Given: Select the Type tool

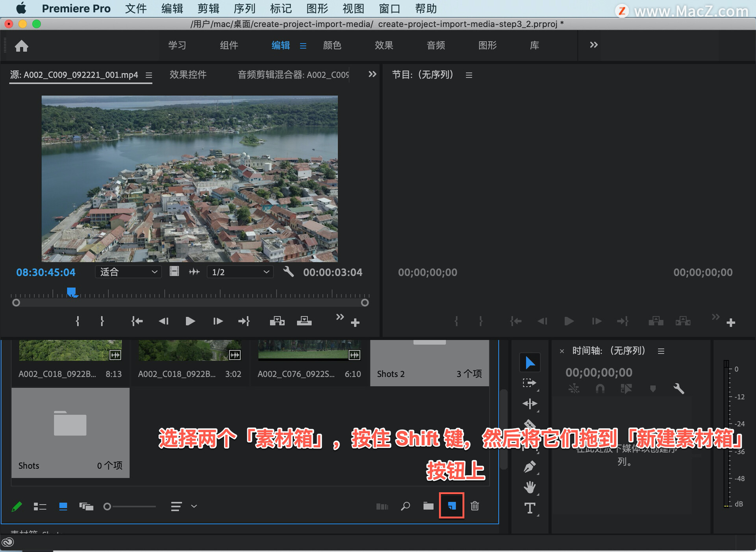Looking at the screenshot, I should 530,508.
